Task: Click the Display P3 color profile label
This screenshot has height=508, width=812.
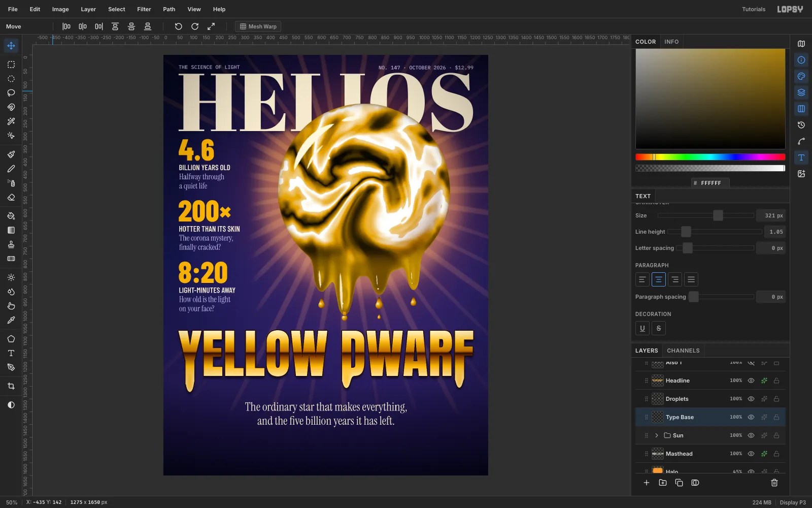Action: point(793,502)
